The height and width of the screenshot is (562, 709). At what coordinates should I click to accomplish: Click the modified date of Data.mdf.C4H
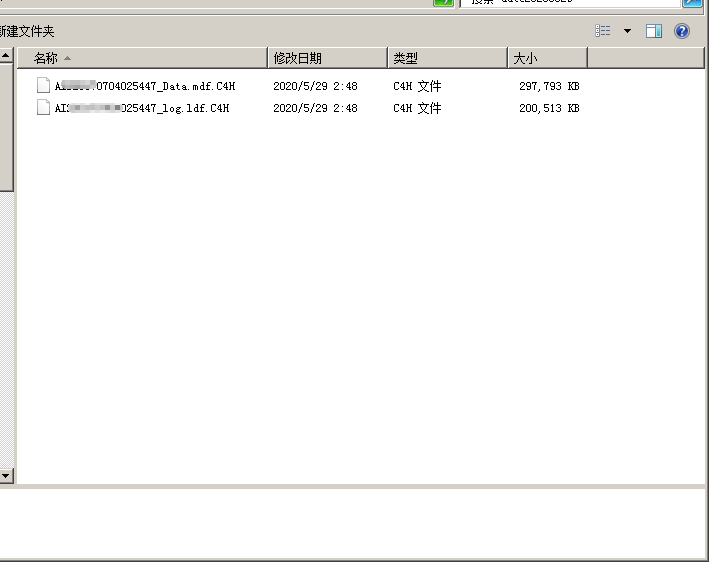[315, 86]
